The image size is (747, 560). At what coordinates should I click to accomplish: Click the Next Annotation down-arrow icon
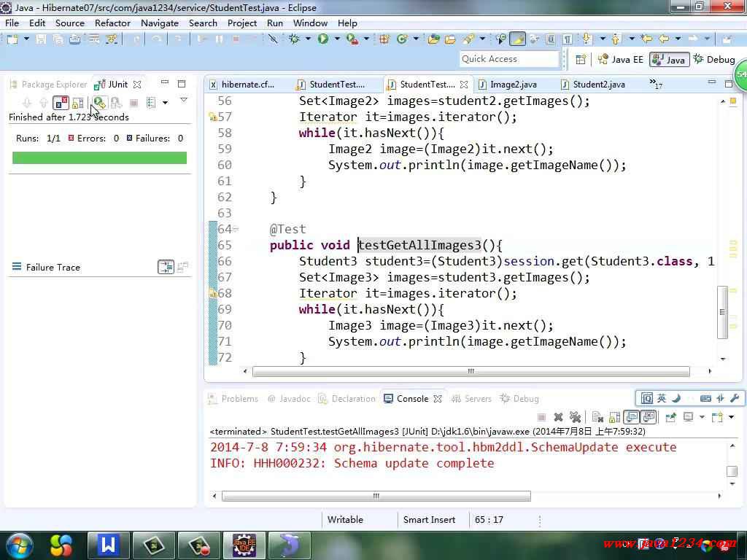(x=587, y=39)
